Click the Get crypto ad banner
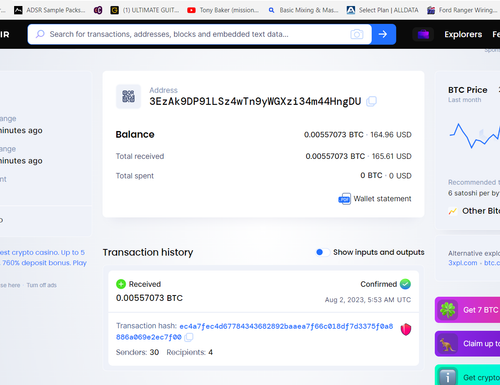 coord(467,375)
